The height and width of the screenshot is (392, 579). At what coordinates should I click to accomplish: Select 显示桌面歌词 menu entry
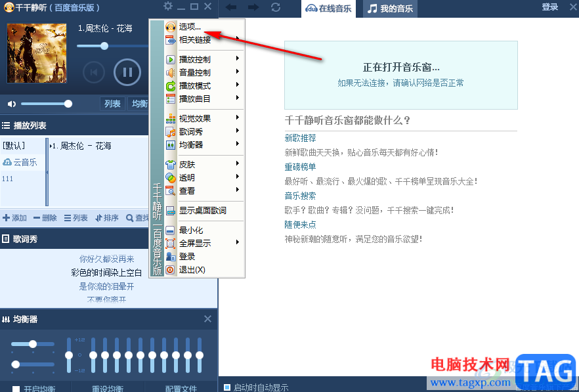(204, 211)
